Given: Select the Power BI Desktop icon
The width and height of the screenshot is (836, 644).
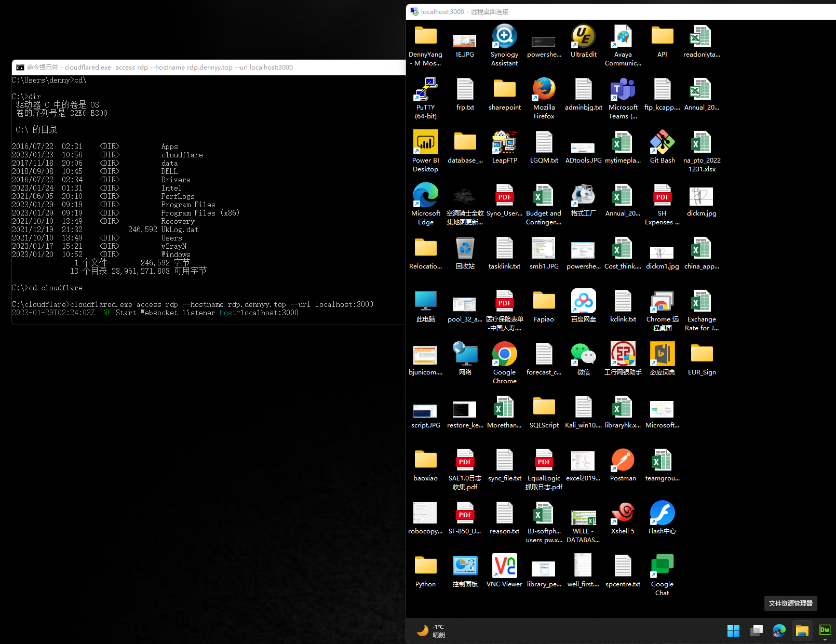Looking at the screenshot, I should point(425,151).
